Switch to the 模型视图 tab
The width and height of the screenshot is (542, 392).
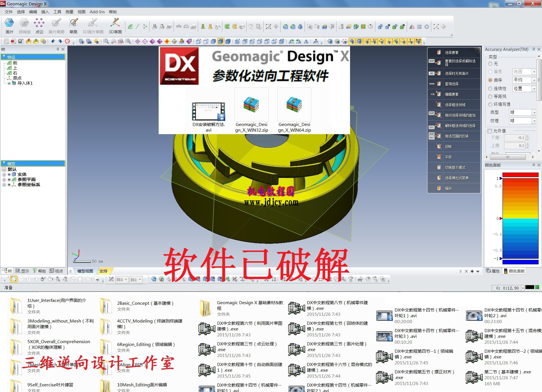pyautogui.click(x=85, y=271)
